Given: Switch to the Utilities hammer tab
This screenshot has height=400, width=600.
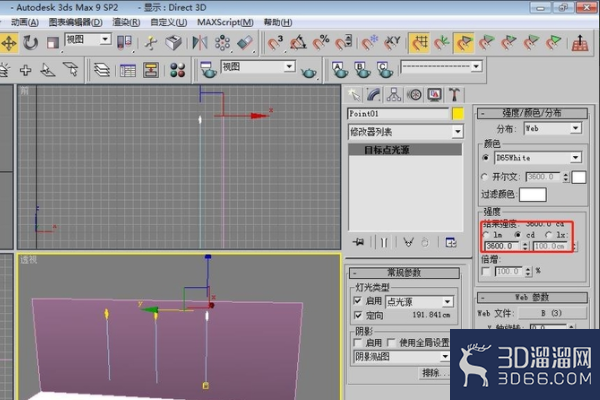Looking at the screenshot, I should point(454,95).
